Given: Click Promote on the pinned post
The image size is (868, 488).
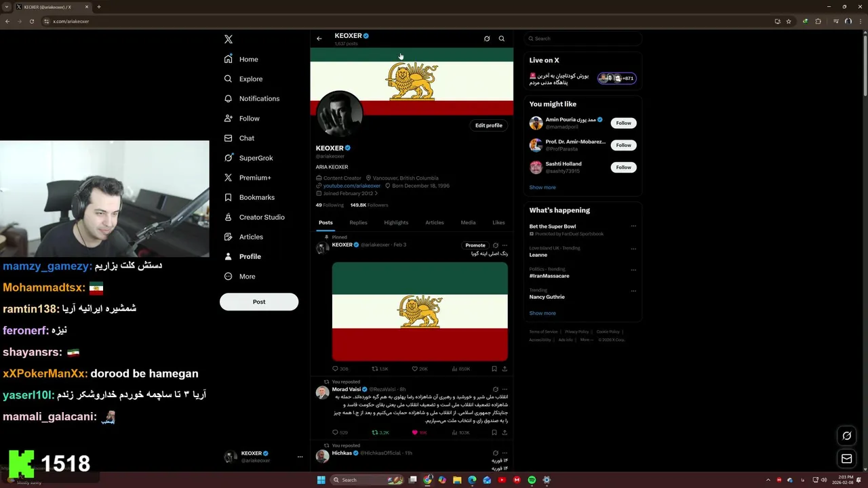Looking at the screenshot, I should point(475,245).
